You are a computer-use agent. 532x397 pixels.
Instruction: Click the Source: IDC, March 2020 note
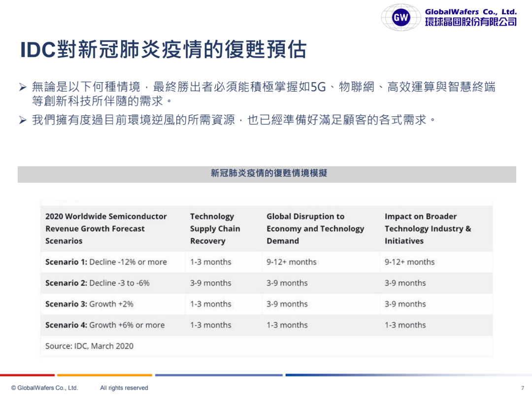[x=89, y=346]
